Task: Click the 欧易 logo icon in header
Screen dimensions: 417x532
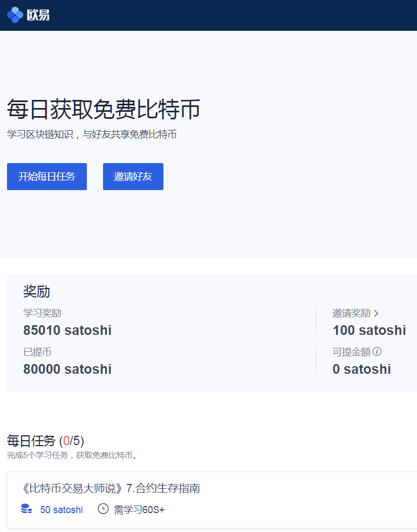Action: point(15,15)
